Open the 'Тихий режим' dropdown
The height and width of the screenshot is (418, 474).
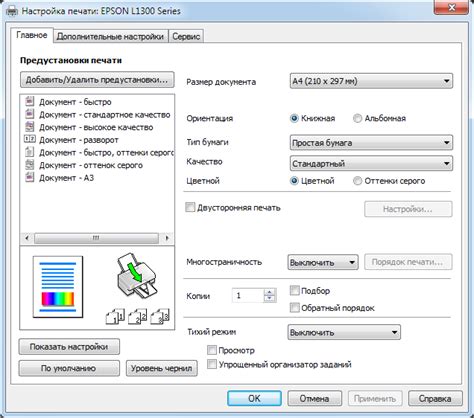344,332
